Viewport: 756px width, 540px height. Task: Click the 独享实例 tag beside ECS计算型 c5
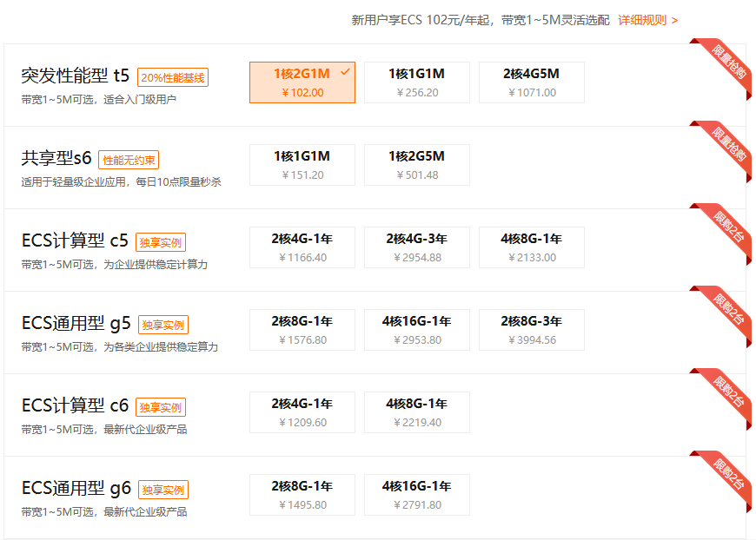[x=161, y=242]
